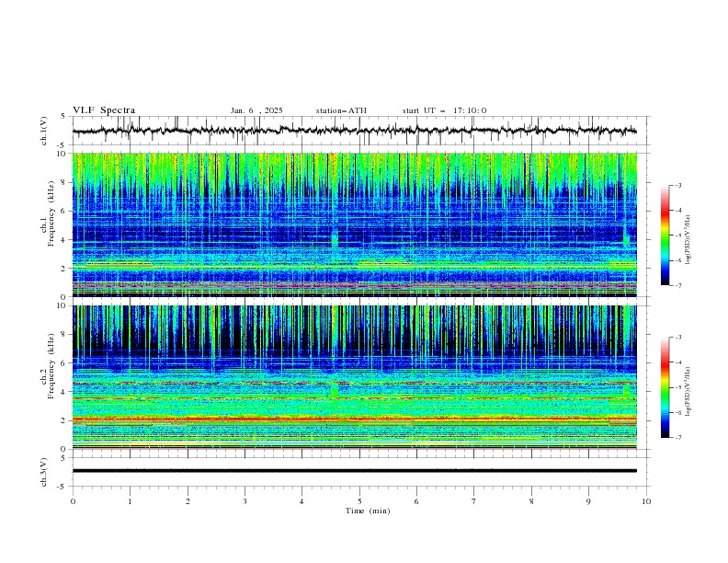Viewport: 728px width, 563px height.
Task: Click the ch.1 spectrogram color scale bar
Action: (x=665, y=236)
